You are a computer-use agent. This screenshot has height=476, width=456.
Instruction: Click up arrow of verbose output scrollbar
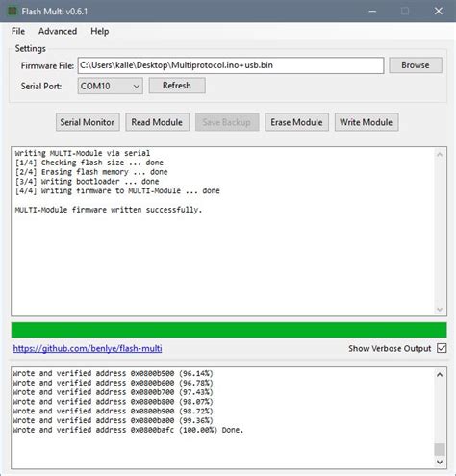pos(440,374)
